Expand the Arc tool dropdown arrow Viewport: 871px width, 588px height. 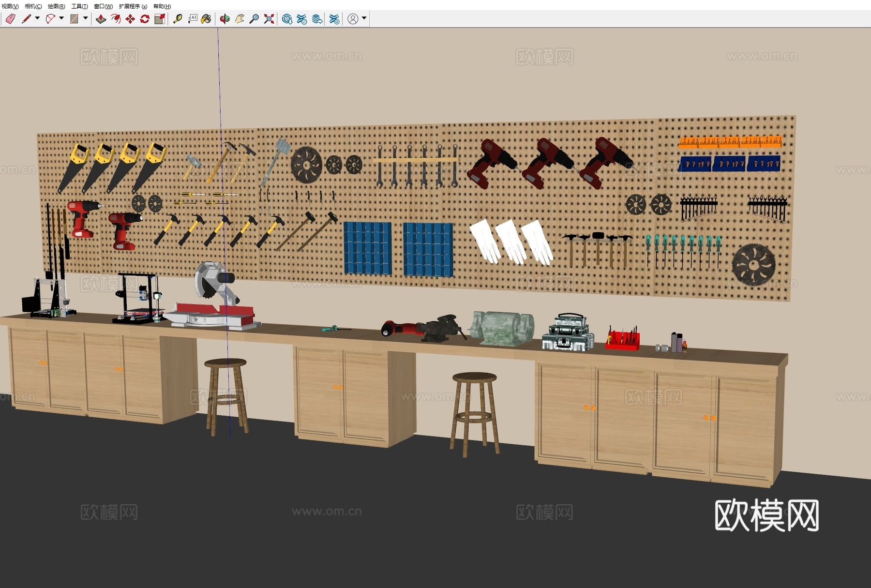point(61,18)
